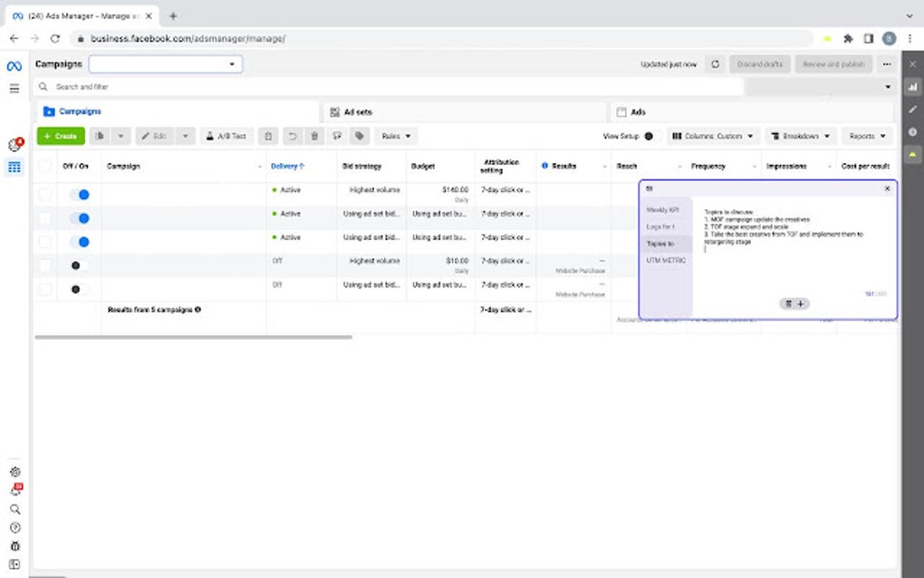
Task: Open the Reports dropdown
Action: pyautogui.click(x=868, y=136)
